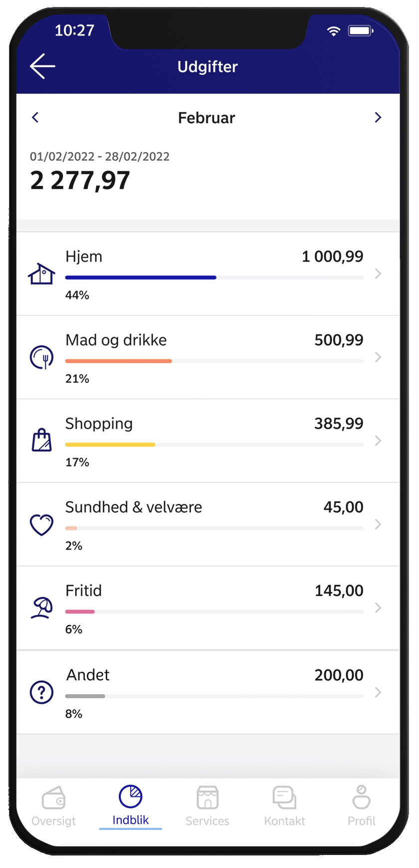Select the Hjem house category icon
This screenshot has height=868, width=419.
(x=41, y=274)
